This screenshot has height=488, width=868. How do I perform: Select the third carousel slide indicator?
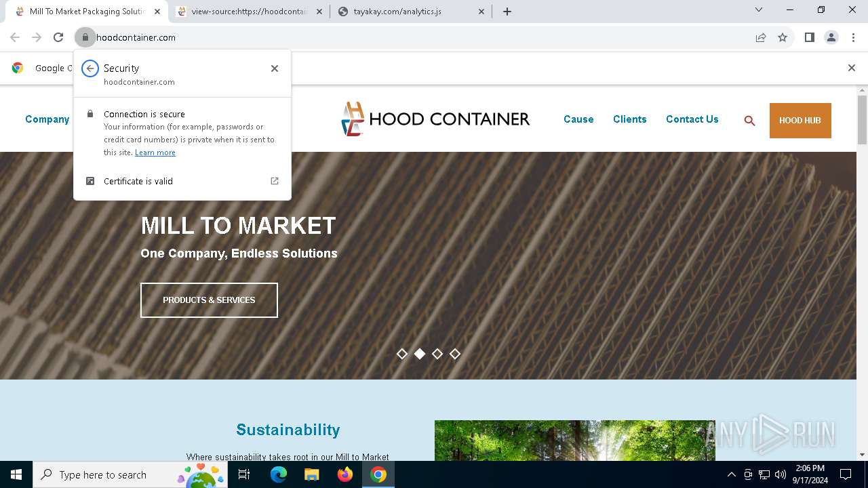coord(437,354)
